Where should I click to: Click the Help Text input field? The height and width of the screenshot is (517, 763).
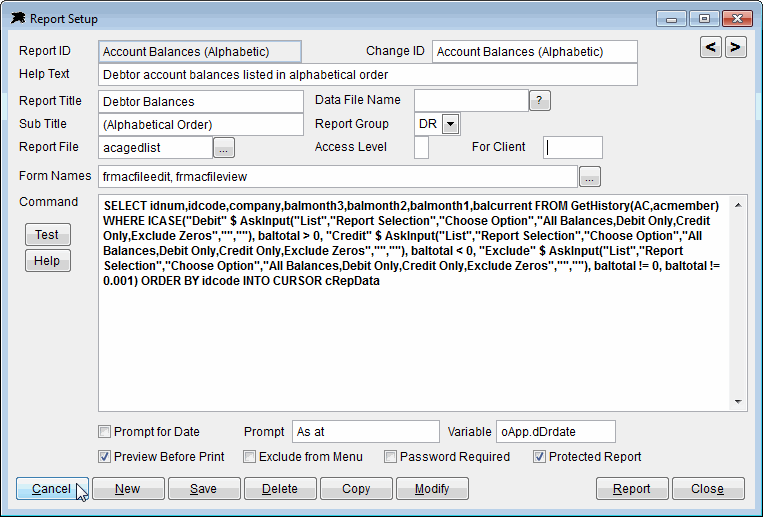(368, 74)
